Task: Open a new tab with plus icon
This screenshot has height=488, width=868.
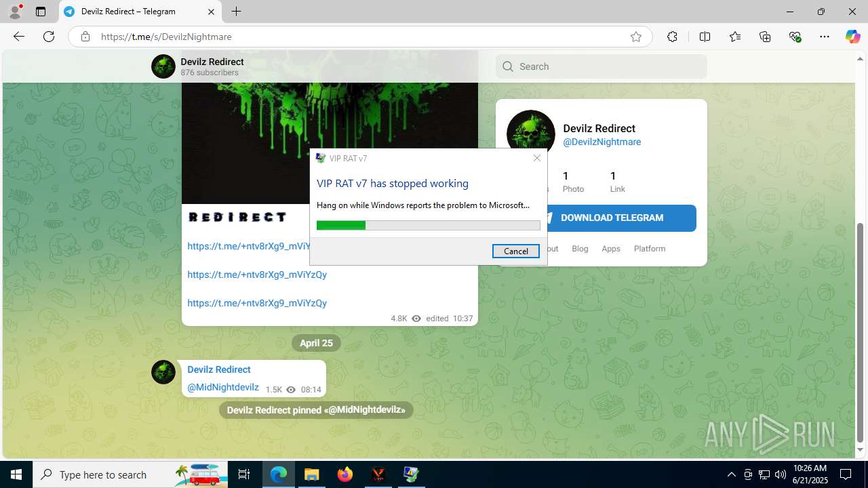Action: tap(236, 12)
